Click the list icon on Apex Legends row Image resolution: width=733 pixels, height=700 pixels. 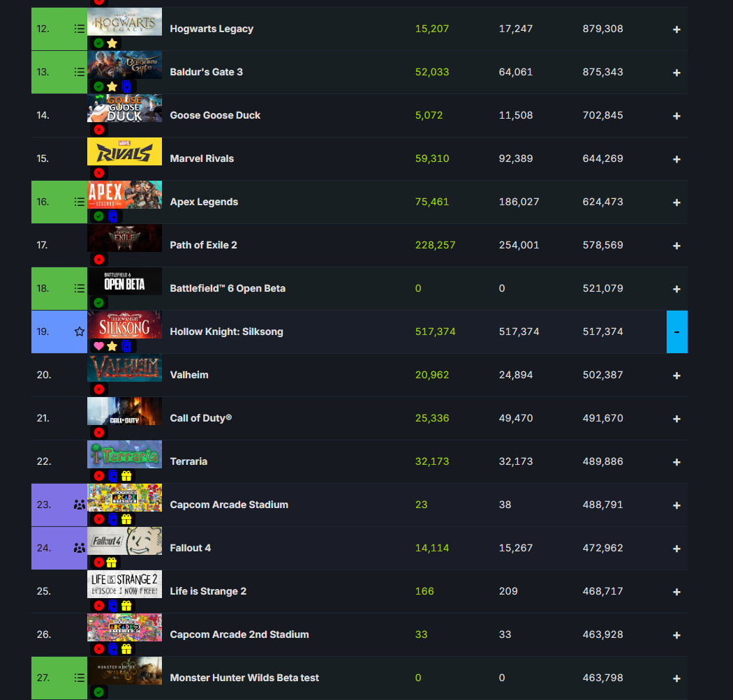point(80,202)
